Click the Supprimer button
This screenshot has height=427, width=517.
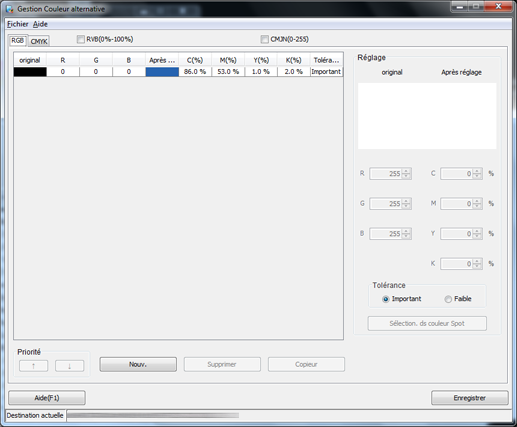point(222,364)
